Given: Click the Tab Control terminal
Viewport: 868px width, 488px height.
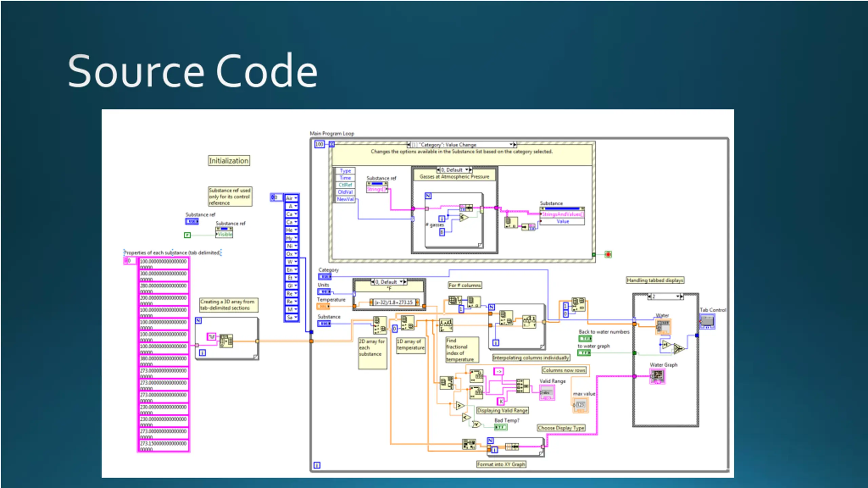Looking at the screenshot, I should point(707,321).
